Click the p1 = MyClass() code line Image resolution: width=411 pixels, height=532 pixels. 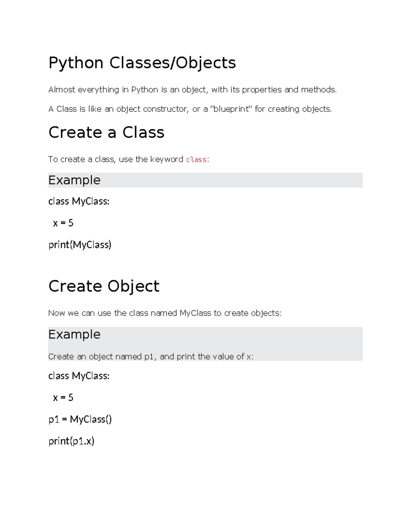tap(80, 419)
